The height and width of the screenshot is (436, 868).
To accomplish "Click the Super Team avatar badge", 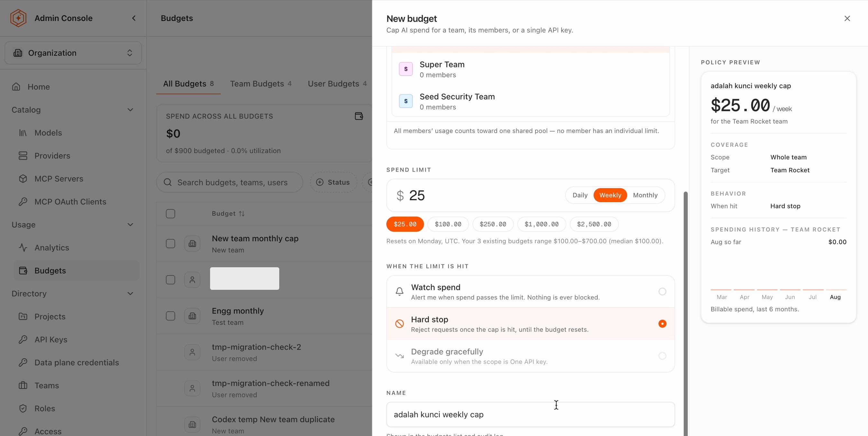I will [406, 69].
